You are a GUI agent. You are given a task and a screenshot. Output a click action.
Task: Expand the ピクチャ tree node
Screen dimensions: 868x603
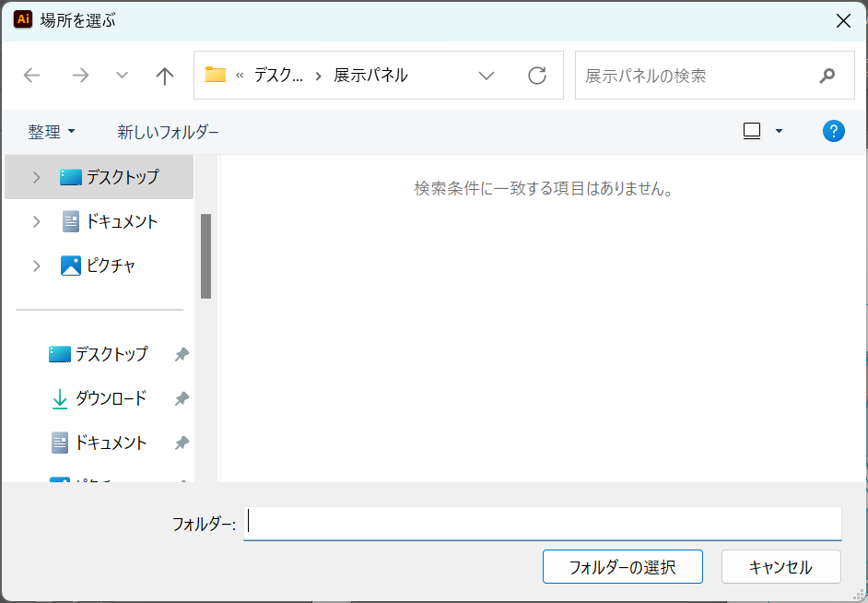(x=37, y=266)
